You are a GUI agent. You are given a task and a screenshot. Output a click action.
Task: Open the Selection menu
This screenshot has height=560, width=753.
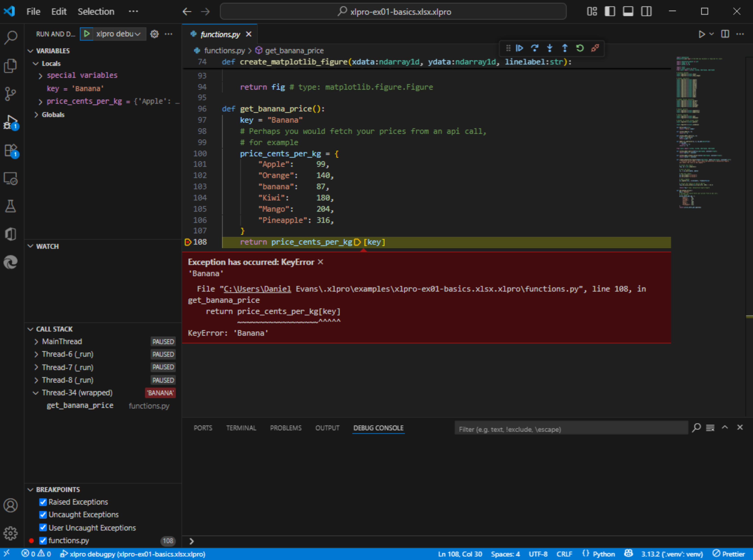click(x=96, y=11)
